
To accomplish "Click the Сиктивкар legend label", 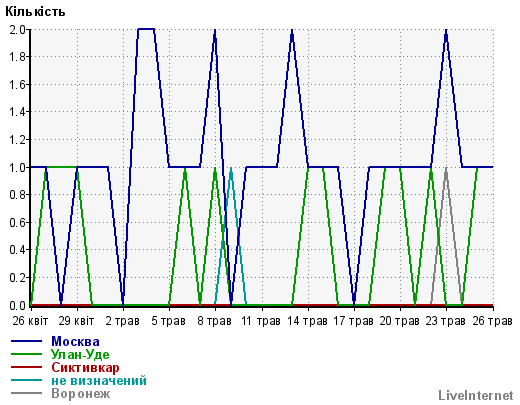I will 85,367.
